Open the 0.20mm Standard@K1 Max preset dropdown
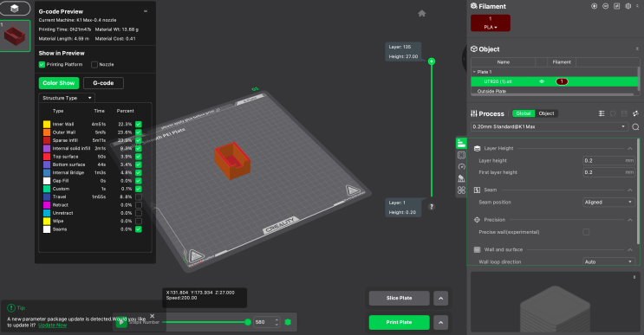Image resolution: width=644 pixels, height=335 pixels. coord(550,126)
